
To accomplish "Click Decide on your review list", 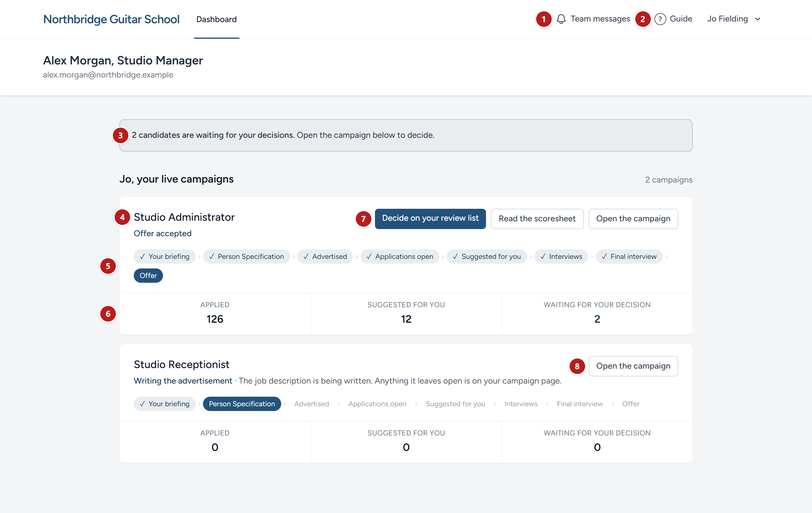I will (430, 219).
